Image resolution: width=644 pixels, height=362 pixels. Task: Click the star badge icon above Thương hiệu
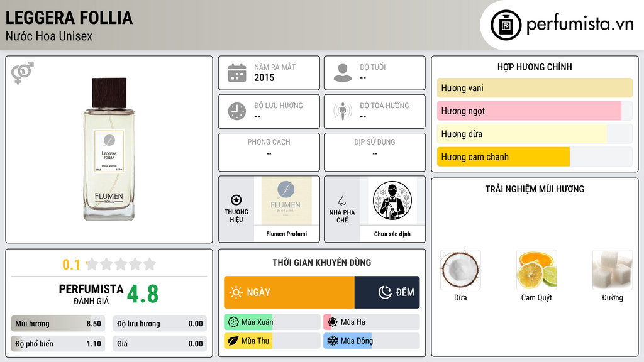(x=236, y=200)
